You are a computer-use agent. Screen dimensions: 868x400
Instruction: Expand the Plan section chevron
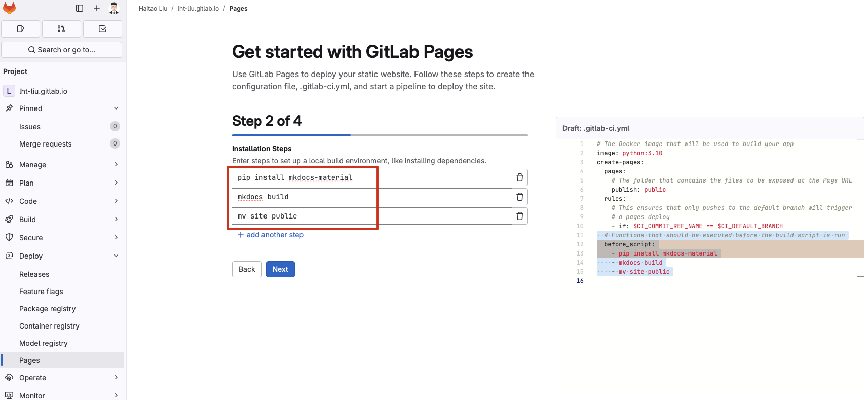(x=116, y=183)
